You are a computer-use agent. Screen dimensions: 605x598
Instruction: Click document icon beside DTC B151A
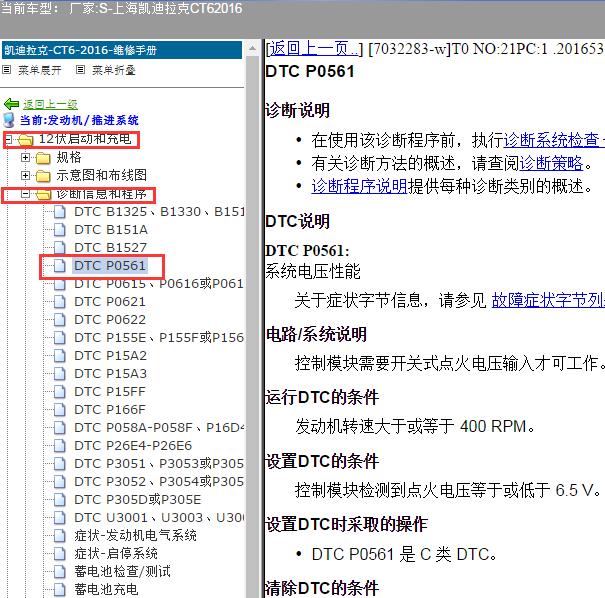coord(59,230)
